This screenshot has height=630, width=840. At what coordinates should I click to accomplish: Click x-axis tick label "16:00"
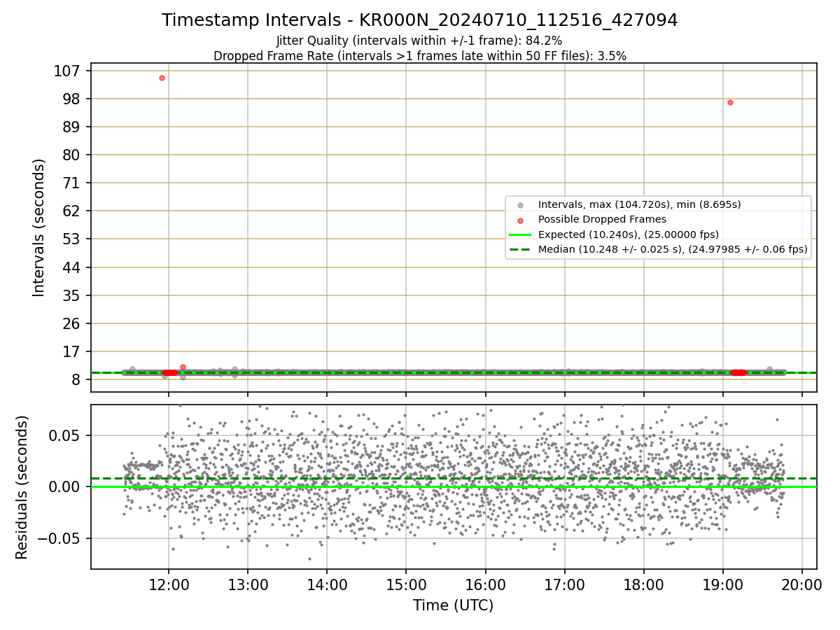tap(485, 584)
